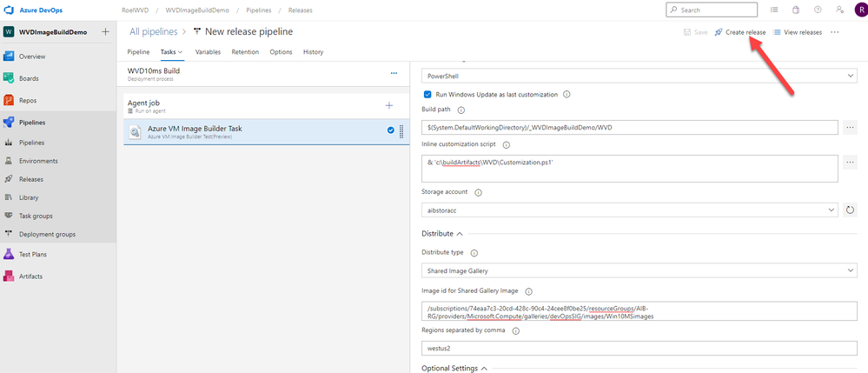Screen dimensions: 868x373
Task: Click info icon for Image id for Shared Gallery
Action: click(528, 291)
